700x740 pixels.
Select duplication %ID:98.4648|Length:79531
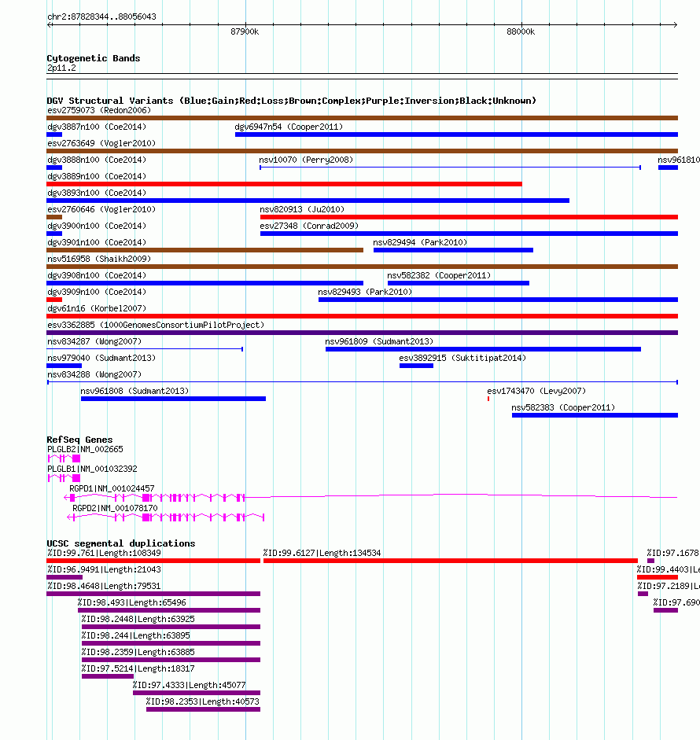(x=153, y=594)
